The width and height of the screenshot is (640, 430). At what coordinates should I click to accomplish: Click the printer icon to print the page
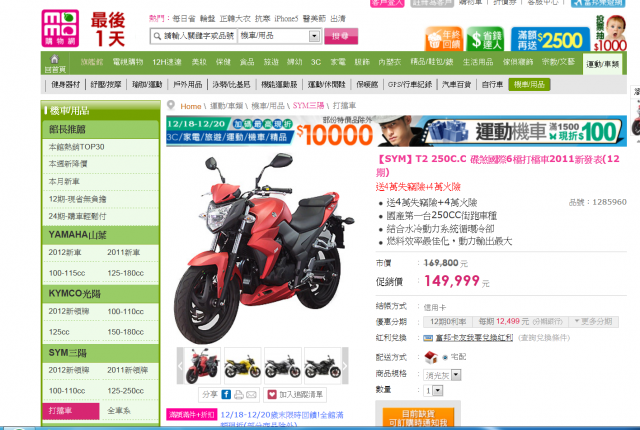(x=239, y=395)
